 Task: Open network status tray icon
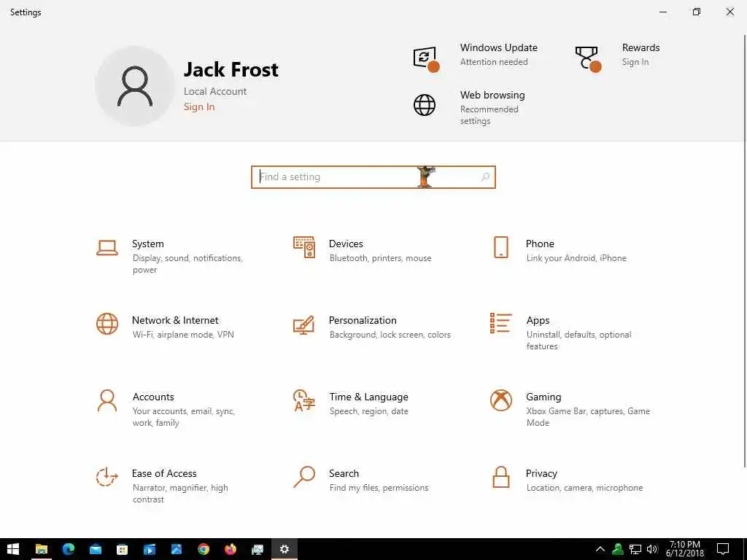coord(635,549)
